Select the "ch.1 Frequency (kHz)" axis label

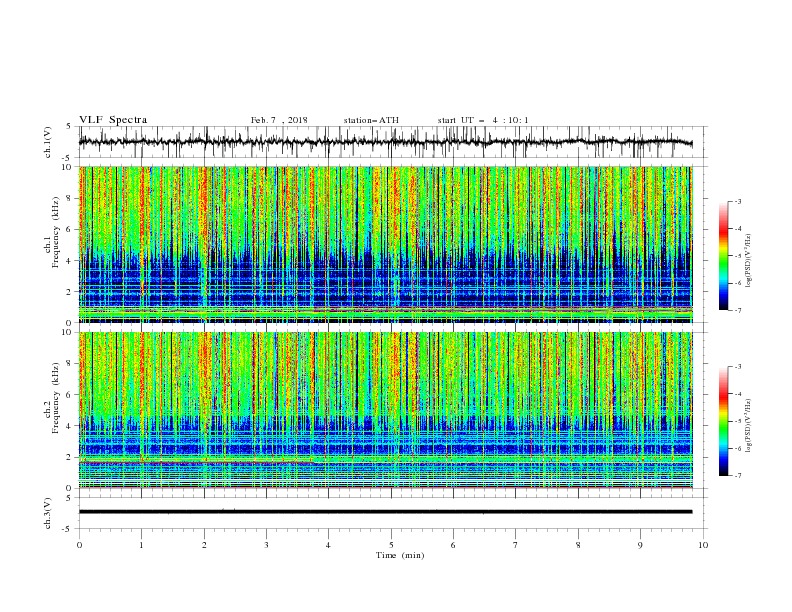tap(52, 244)
